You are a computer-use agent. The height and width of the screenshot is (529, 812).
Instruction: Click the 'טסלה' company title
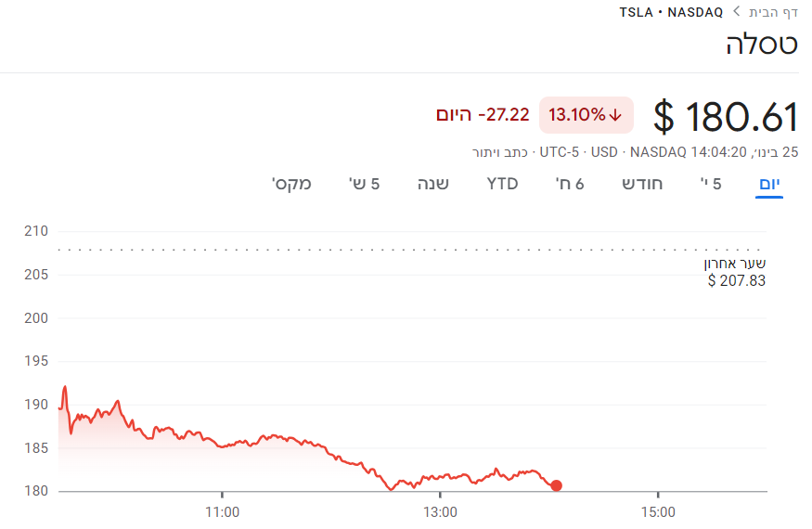(x=762, y=45)
